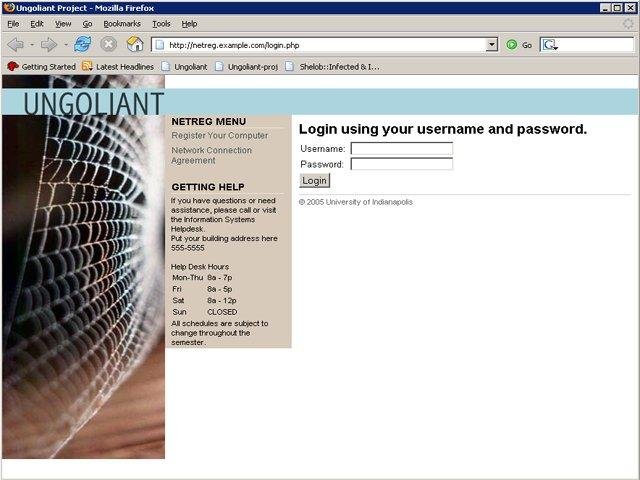The height and width of the screenshot is (480, 640).
Task: Click the Stop loading icon
Action: pos(109,44)
